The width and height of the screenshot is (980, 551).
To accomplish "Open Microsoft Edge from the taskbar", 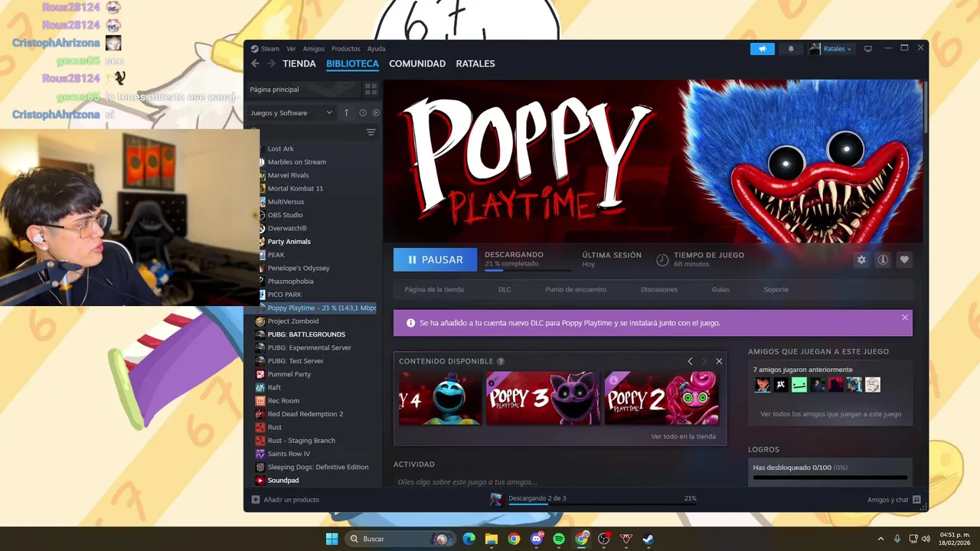I will tap(469, 539).
